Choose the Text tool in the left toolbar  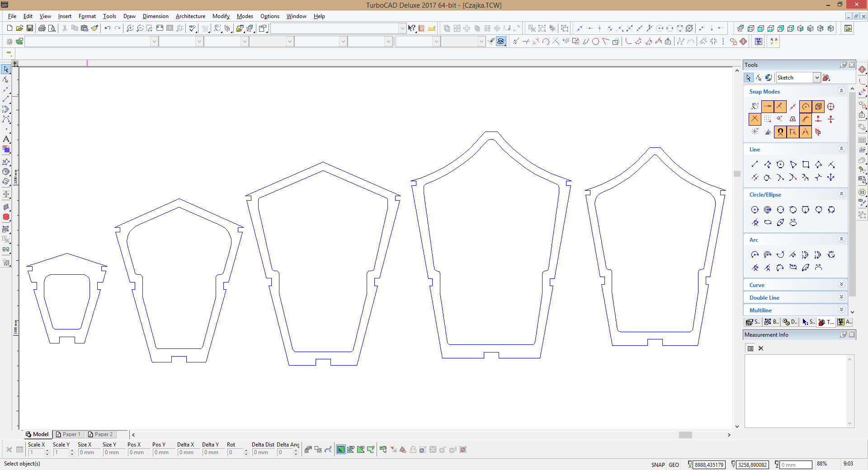tap(6, 139)
